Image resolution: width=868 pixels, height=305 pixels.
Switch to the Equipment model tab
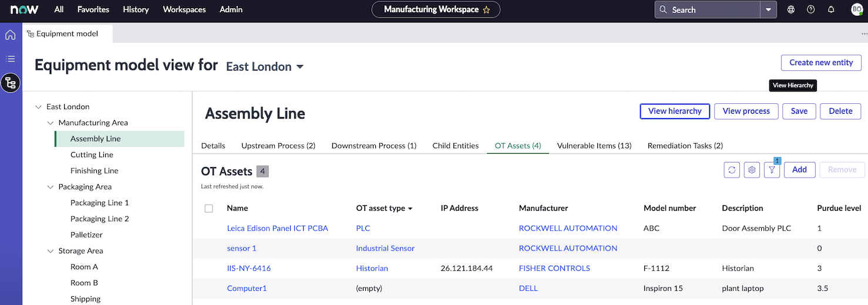point(68,34)
